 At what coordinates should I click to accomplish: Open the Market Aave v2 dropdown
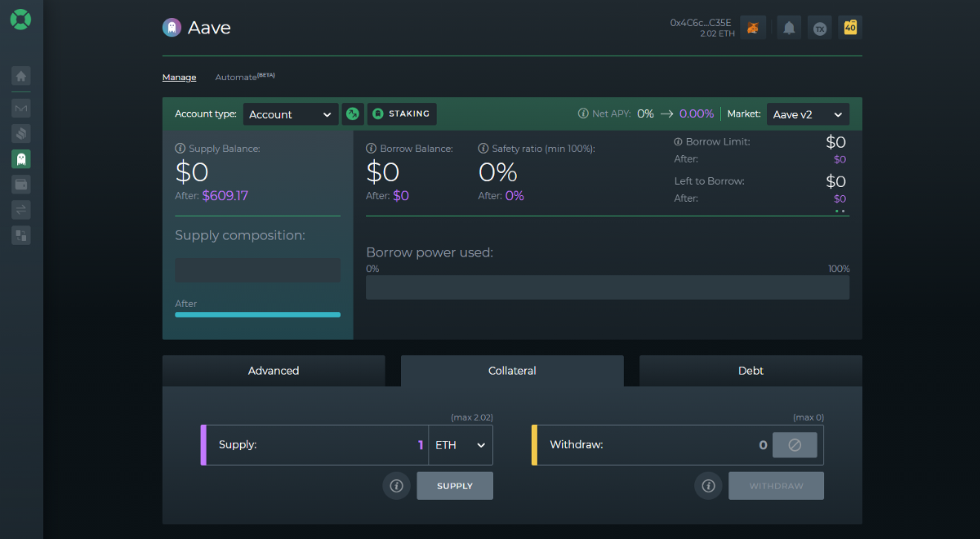point(808,114)
